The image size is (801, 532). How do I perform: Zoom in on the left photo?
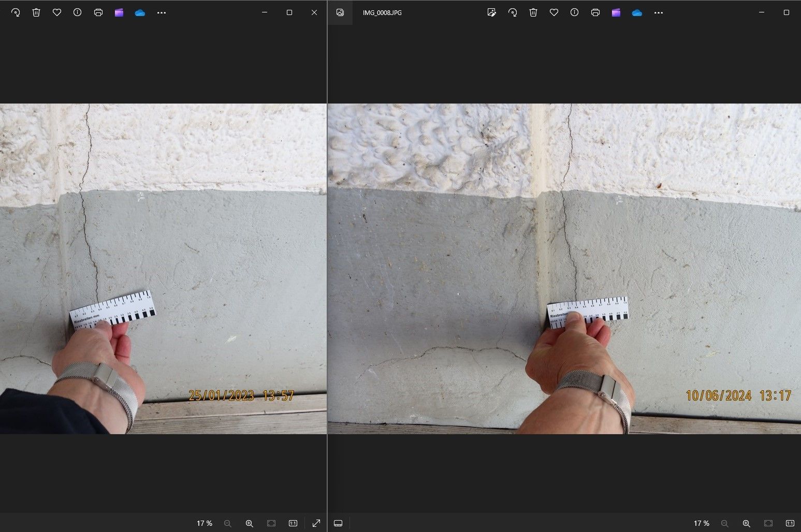249,523
